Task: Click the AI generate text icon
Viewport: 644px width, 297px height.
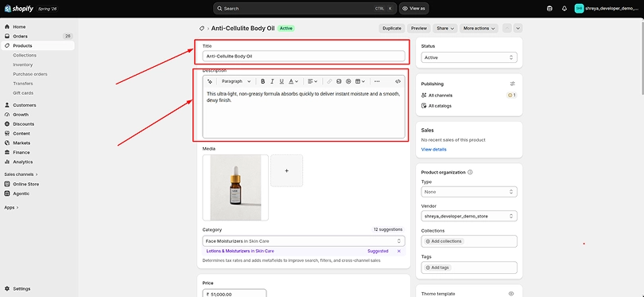Action: (x=210, y=81)
